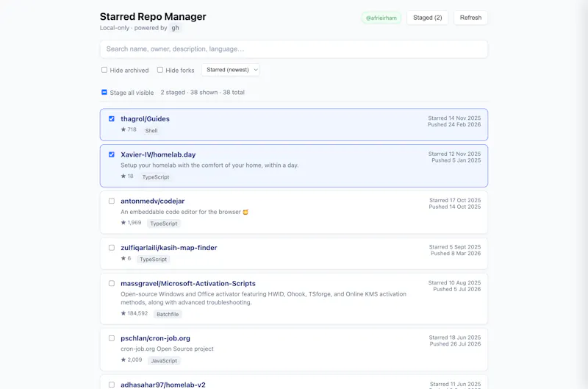The width and height of the screenshot is (588, 389).
Task: Stage the adhasahar97/homelab-v2 checkbox
Action: [x=112, y=385]
